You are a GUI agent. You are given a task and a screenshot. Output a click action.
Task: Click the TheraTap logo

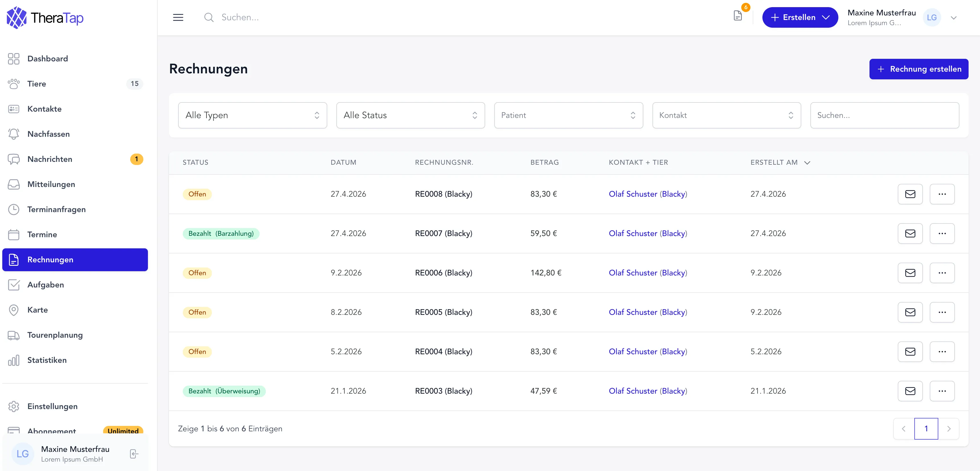[45, 17]
